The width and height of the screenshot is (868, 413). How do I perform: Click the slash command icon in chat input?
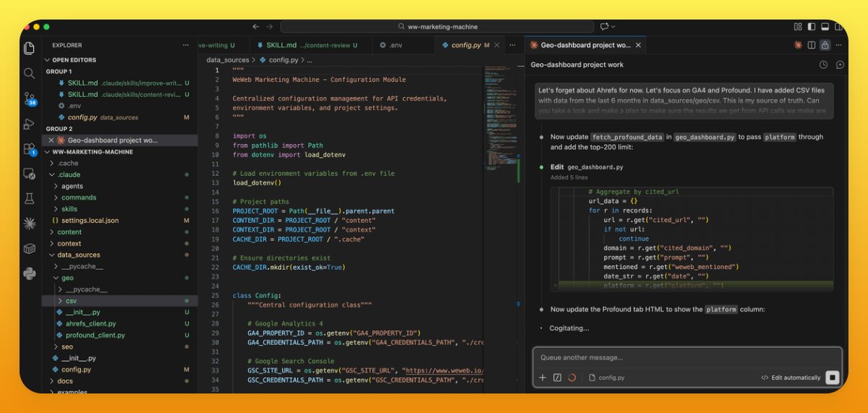[x=557, y=378]
